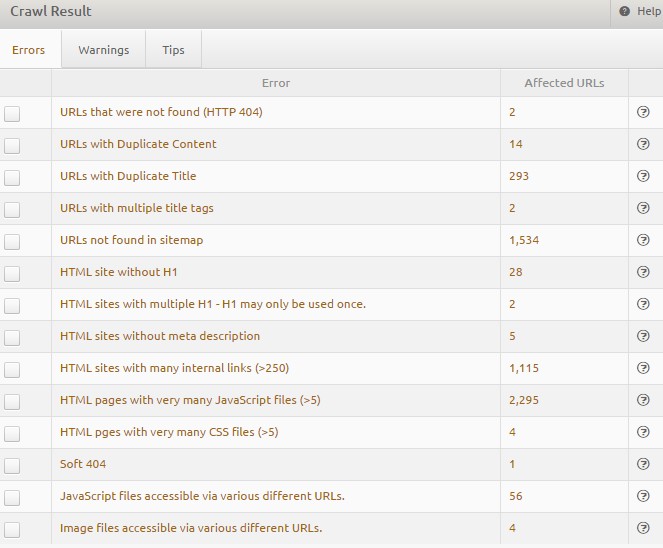Open help icon for missing meta description row
This screenshot has height=548, width=663.
click(643, 336)
